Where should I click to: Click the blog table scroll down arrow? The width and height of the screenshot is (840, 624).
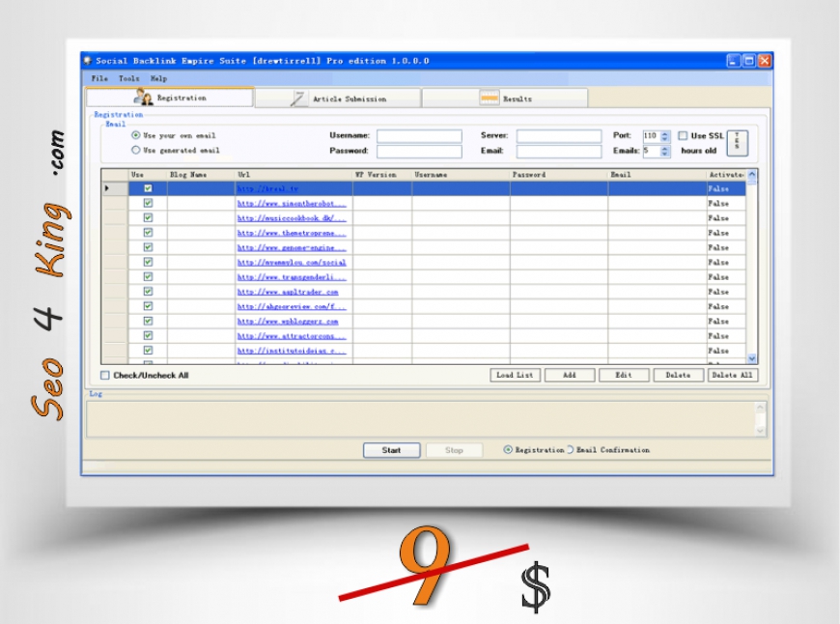coord(751,358)
